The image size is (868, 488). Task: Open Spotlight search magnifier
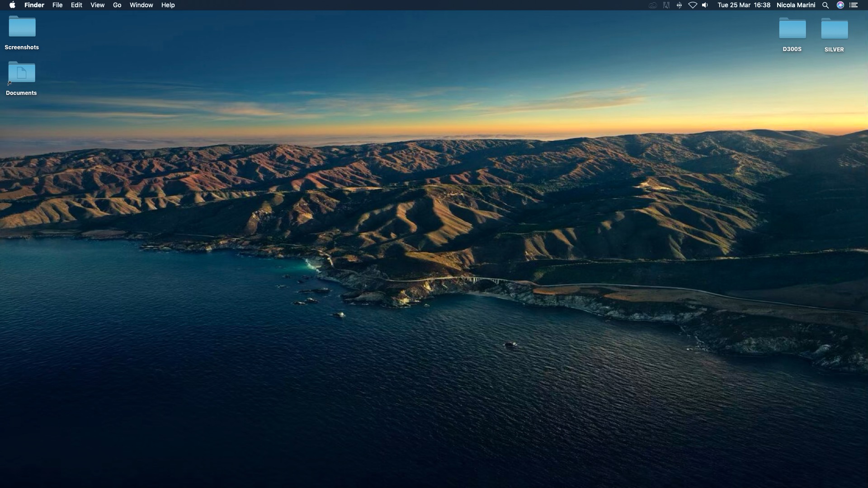[x=826, y=5]
